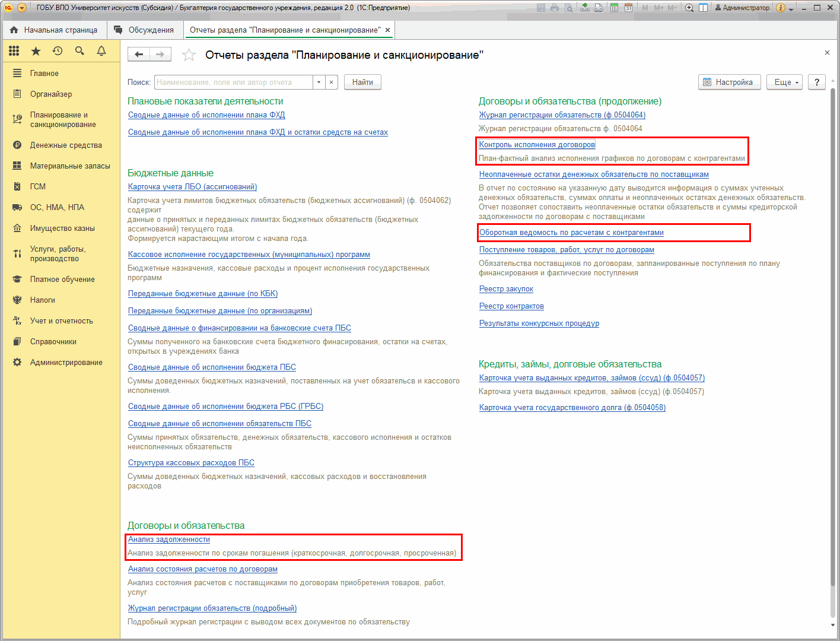Open Реестр контрактов link
The width and height of the screenshot is (840, 641).
point(511,306)
